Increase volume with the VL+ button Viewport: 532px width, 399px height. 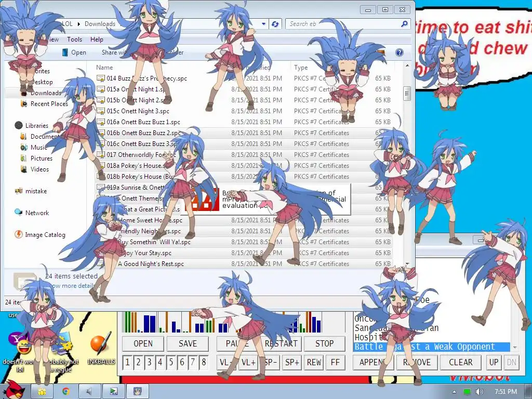(x=248, y=362)
